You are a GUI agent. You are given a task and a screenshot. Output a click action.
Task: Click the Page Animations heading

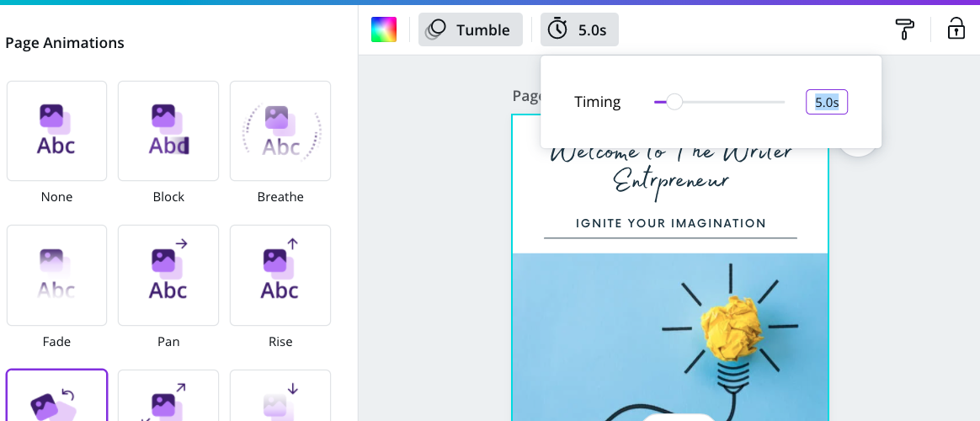point(65,43)
